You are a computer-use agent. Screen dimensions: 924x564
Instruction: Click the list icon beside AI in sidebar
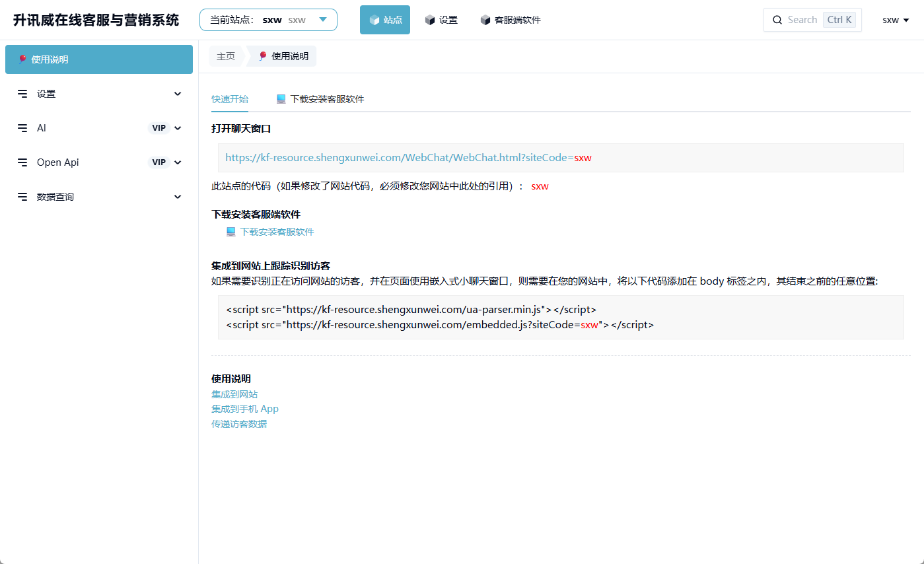[x=22, y=128]
